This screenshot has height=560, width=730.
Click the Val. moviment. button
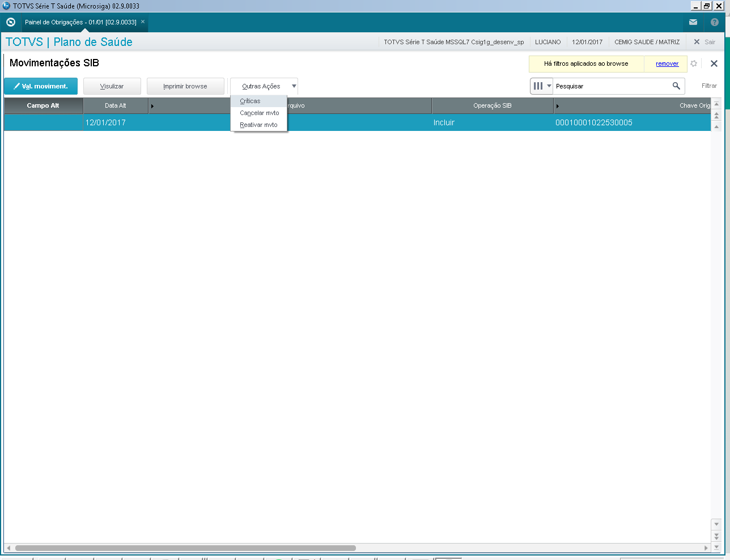[41, 86]
